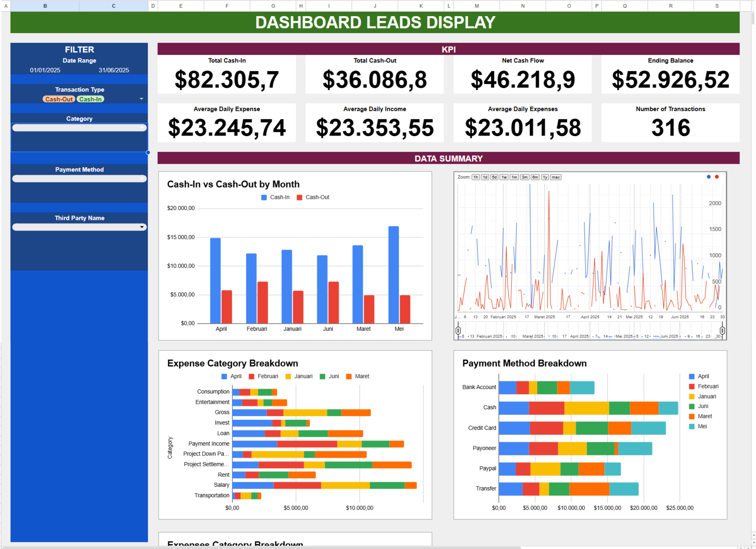Click the DATA SUMMARY section header
The height and width of the screenshot is (549, 756).
coord(449,159)
